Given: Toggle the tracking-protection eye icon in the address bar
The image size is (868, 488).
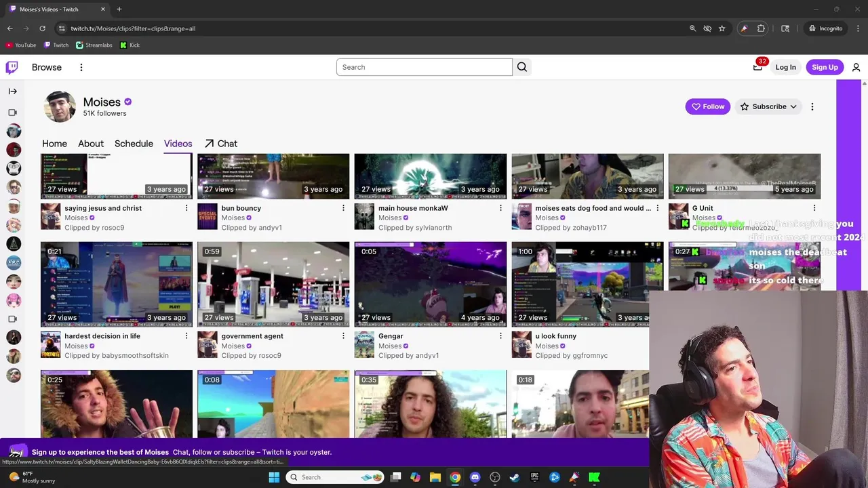Looking at the screenshot, I should (707, 28).
